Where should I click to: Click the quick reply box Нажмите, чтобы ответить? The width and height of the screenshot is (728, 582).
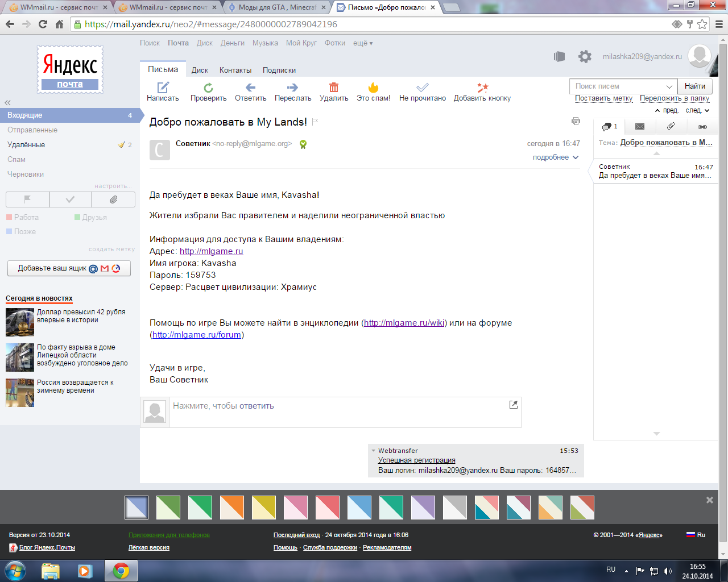[x=345, y=412]
